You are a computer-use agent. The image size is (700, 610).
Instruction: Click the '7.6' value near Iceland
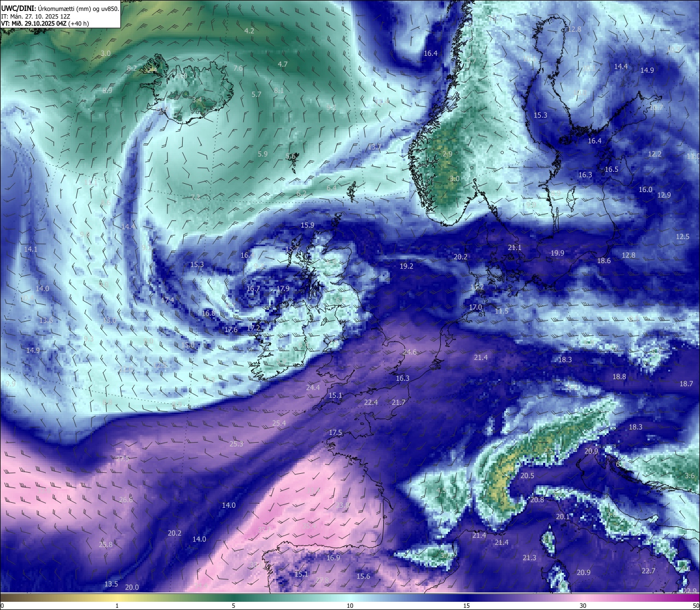pyautogui.click(x=238, y=68)
